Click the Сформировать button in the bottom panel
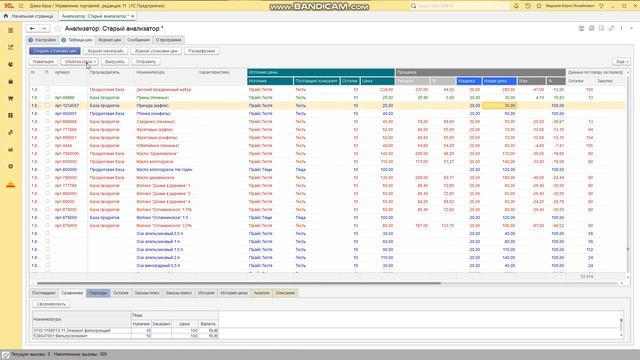The width and height of the screenshot is (640, 360). tap(51, 304)
